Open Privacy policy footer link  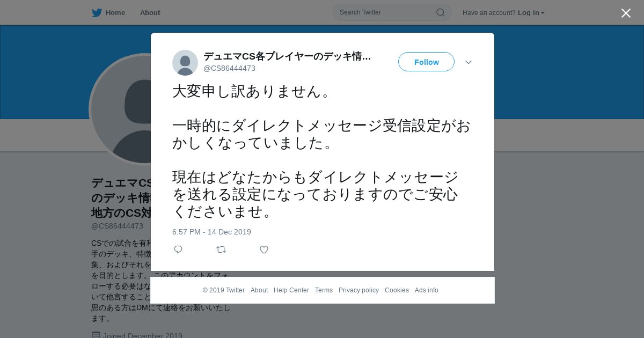pos(358,290)
